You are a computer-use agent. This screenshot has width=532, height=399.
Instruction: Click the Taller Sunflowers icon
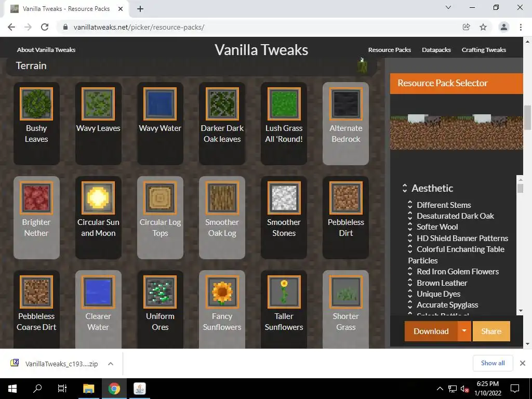[284, 292]
